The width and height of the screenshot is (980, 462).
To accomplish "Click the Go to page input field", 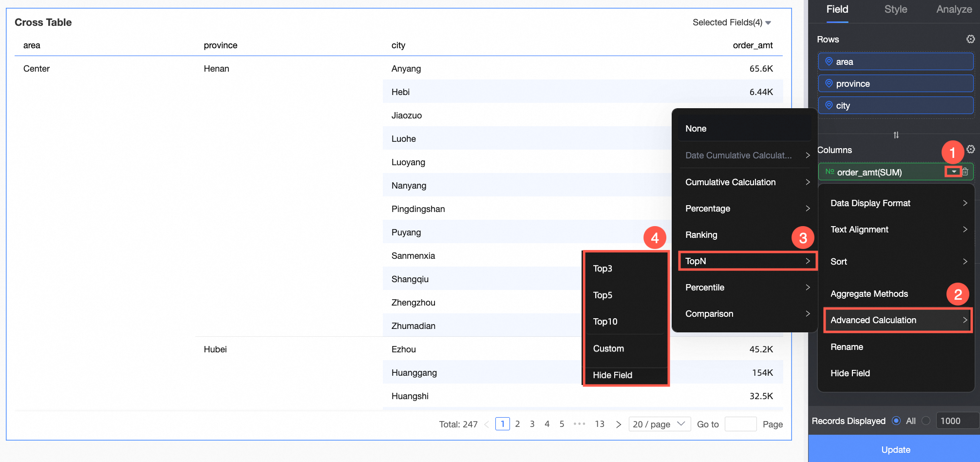I will click(740, 424).
